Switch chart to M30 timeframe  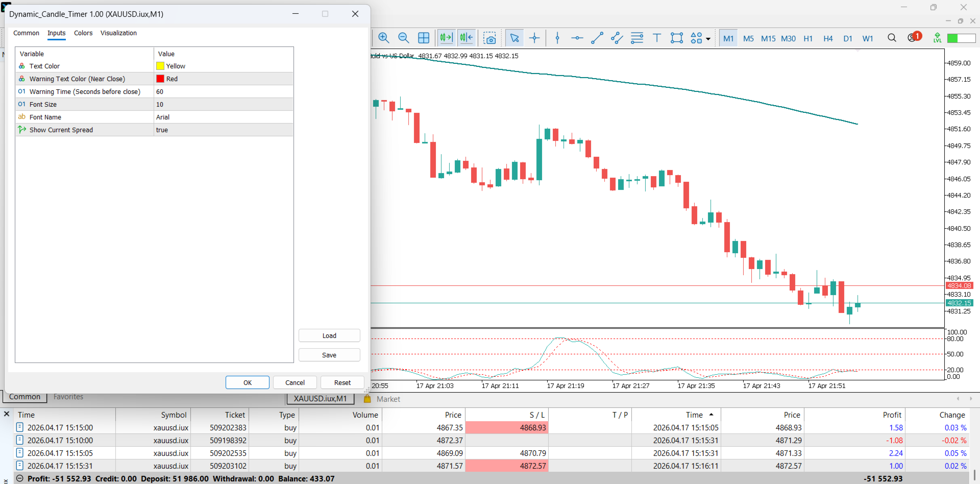pyautogui.click(x=788, y=38)
